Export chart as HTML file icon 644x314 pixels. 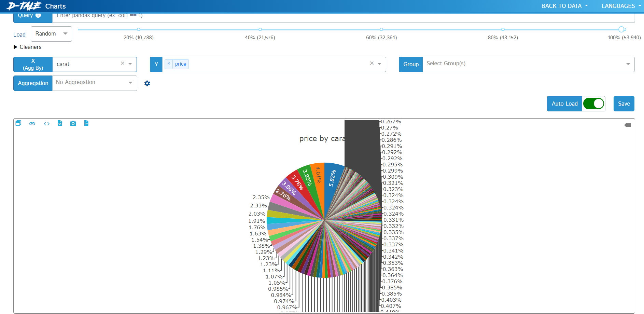[60, 123]
